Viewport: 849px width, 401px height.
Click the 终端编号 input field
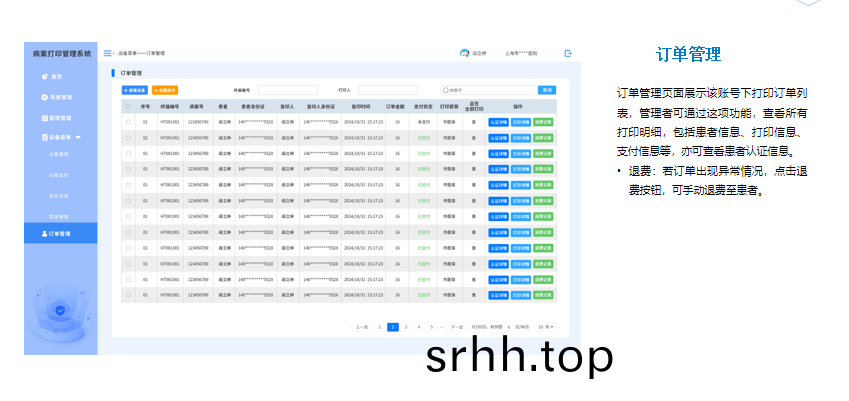(x=287, y=90)
